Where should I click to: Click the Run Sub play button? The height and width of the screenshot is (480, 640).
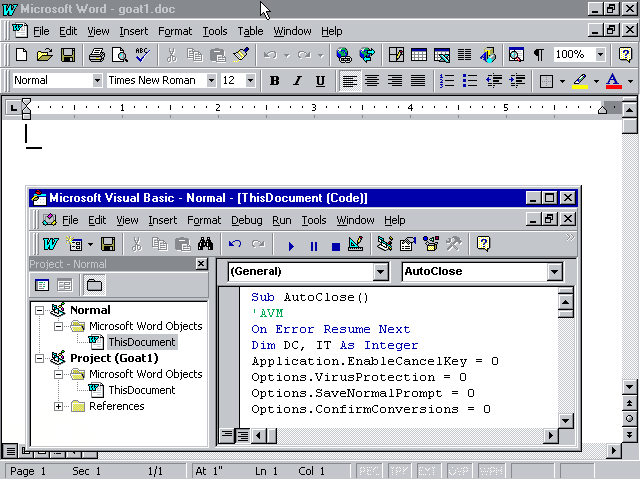tap(291, 246)
